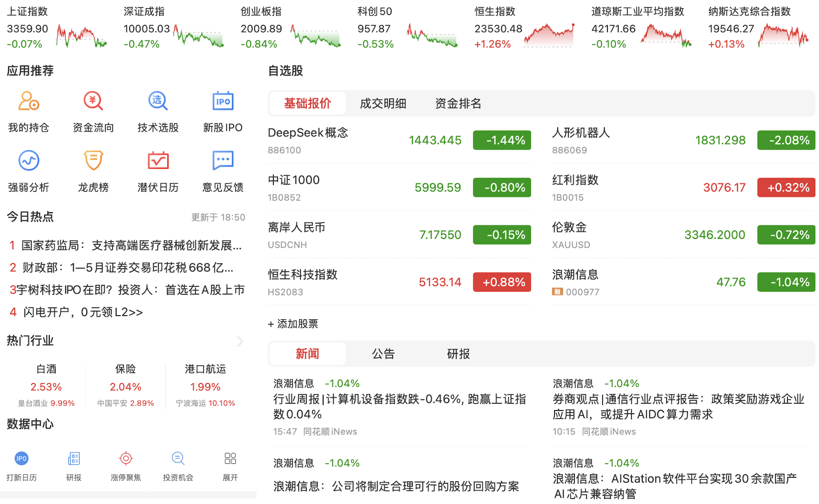Click the -2.08% change badge
The image size is (819, 504).
786,140
